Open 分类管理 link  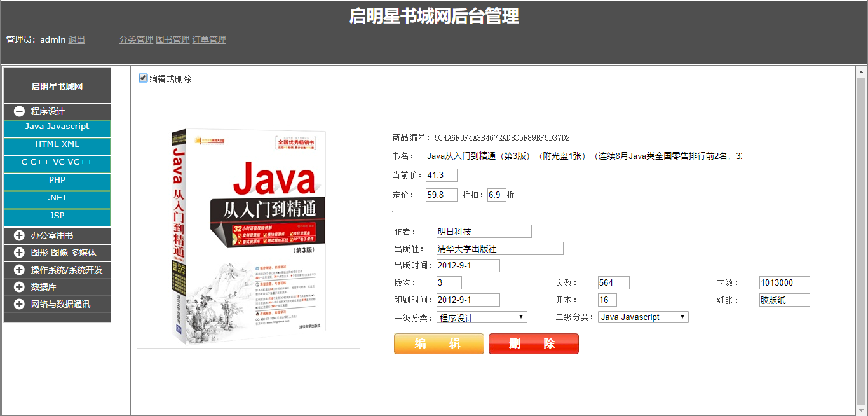point(136,39)
